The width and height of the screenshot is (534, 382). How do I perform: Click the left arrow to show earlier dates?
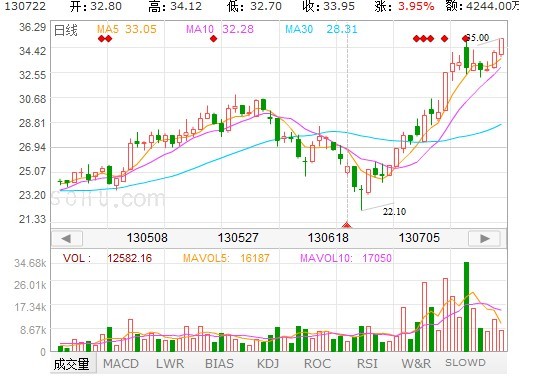[67, 238]
